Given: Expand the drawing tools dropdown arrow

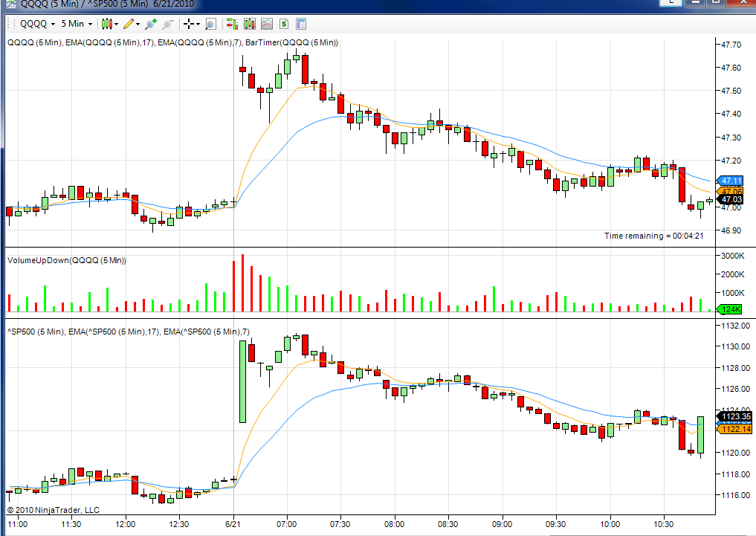Looking at the screenshot, I should pyautogui.click(x=138, y=24).
